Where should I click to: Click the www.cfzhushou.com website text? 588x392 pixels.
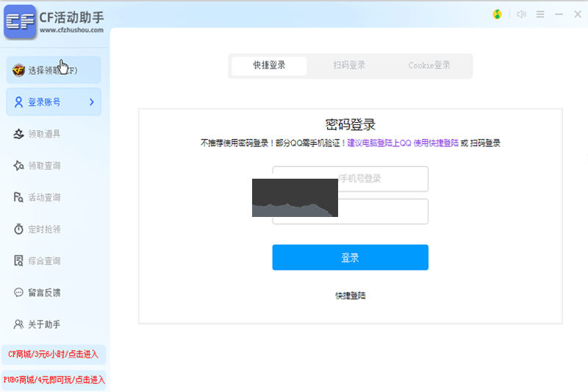[x=71, y=30]
